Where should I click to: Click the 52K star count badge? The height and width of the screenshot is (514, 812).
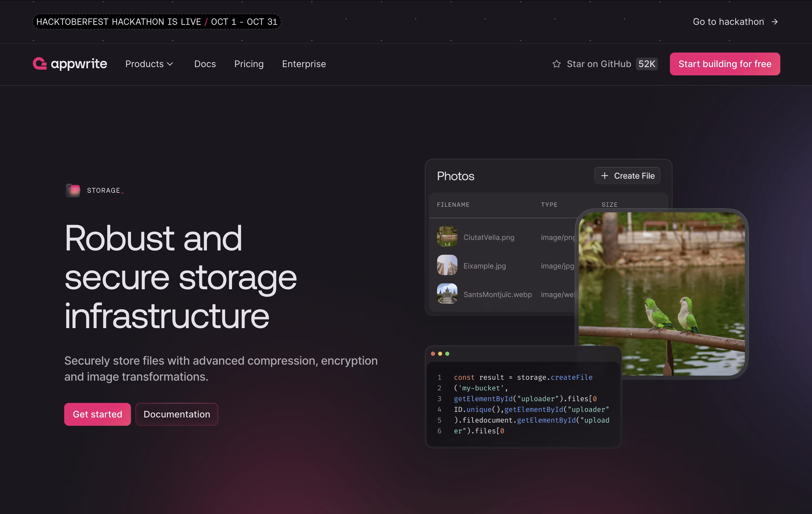tap(647, 64)
